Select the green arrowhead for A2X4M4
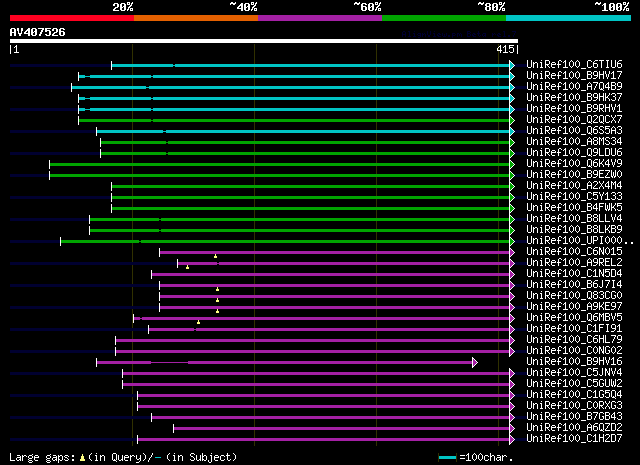The image size is (640, 465). point(512,186)
